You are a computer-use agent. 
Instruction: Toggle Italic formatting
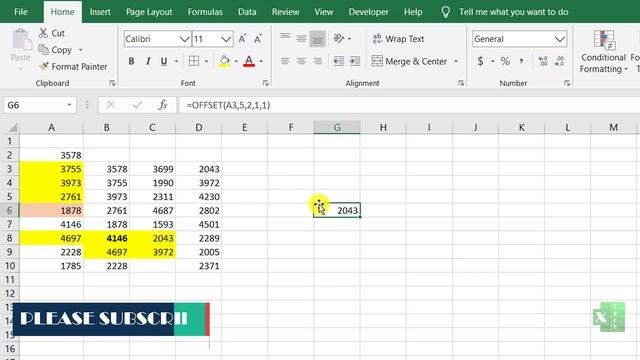point(148,61)
